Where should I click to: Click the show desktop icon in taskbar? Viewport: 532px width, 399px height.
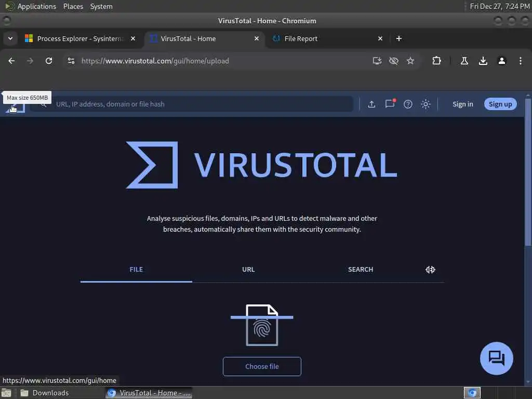6,393
